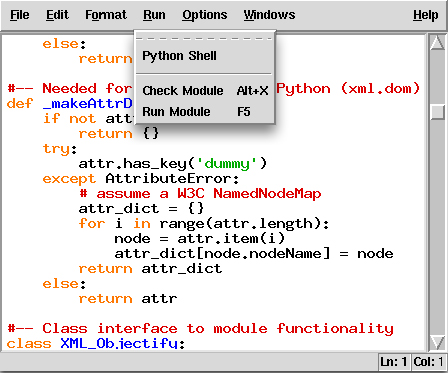Click 'Class interface to module functionality' comment

click(218, 329)
